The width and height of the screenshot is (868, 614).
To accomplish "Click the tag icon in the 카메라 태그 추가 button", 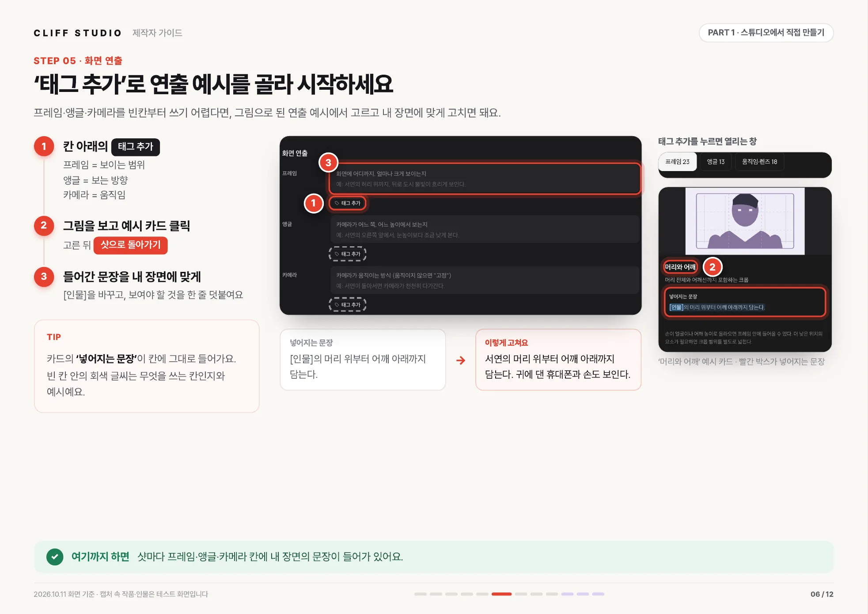I will click(337, 305).
